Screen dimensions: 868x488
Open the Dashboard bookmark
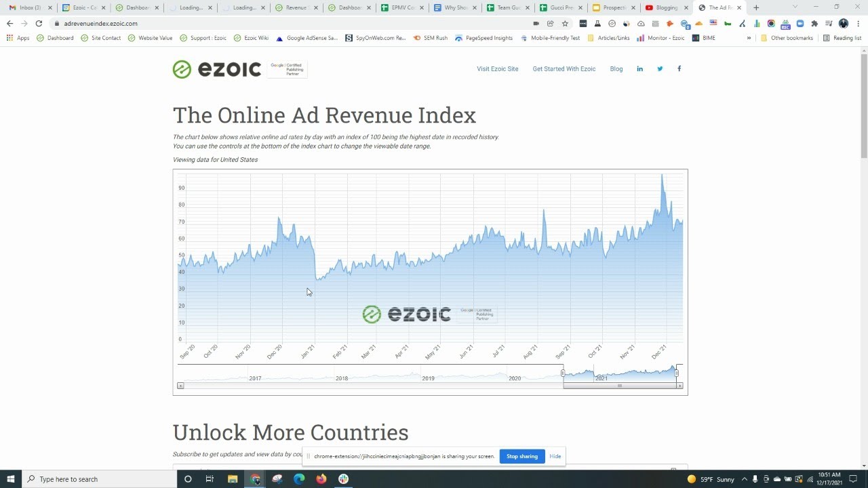point(55,38)
